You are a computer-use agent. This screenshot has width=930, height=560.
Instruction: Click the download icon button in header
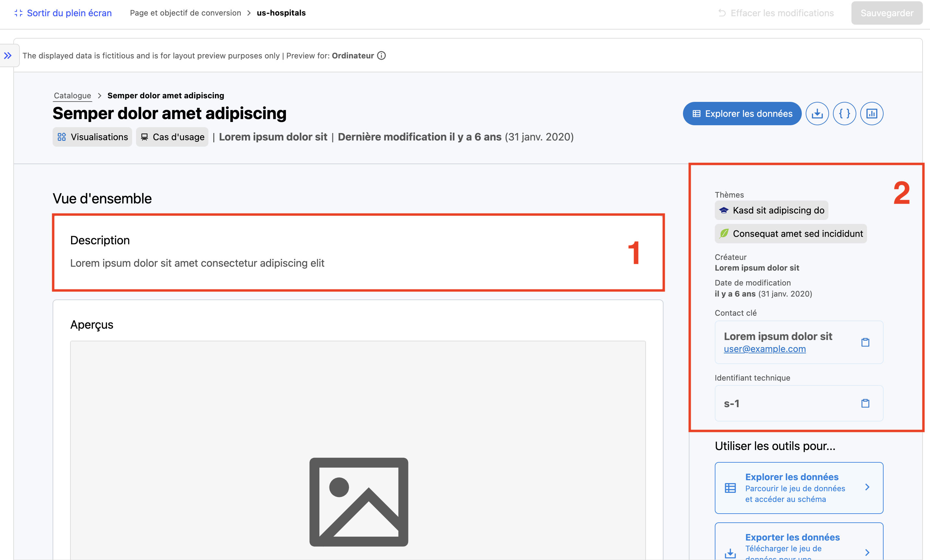pos(817,113)
